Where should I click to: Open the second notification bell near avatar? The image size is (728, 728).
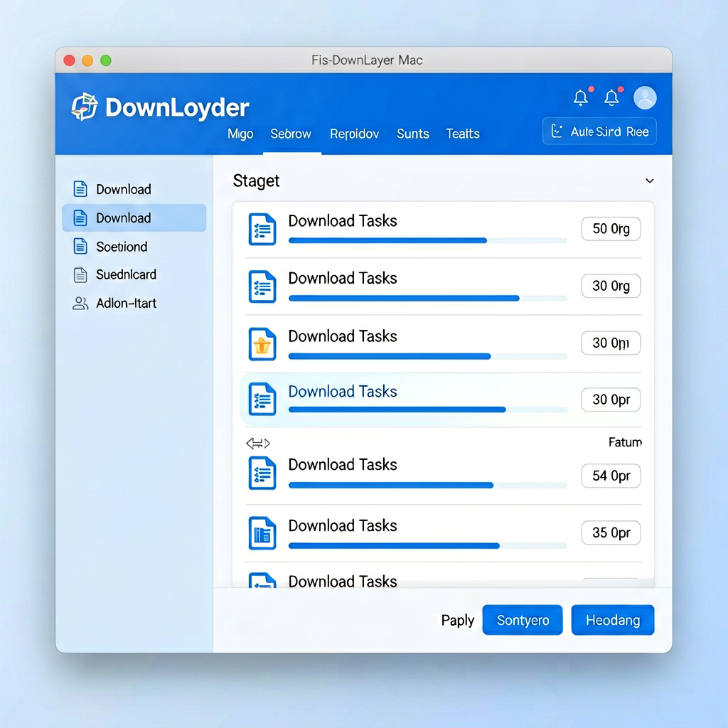click(x=611, y=97)
